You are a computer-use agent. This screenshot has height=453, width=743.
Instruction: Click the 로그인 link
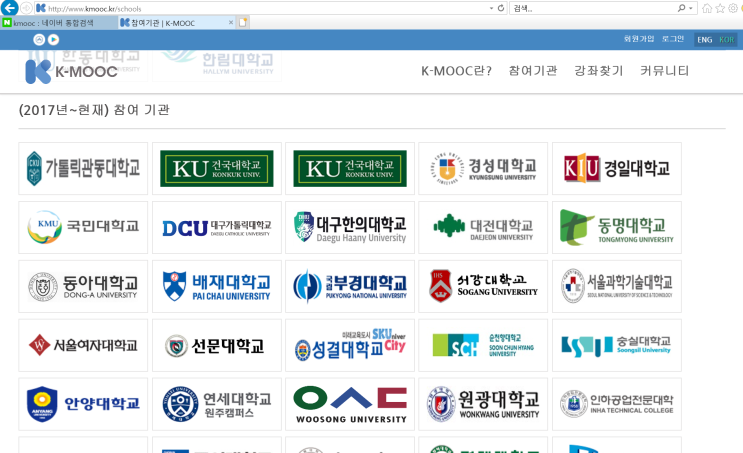pyautogui.click(x=673, y=39)
